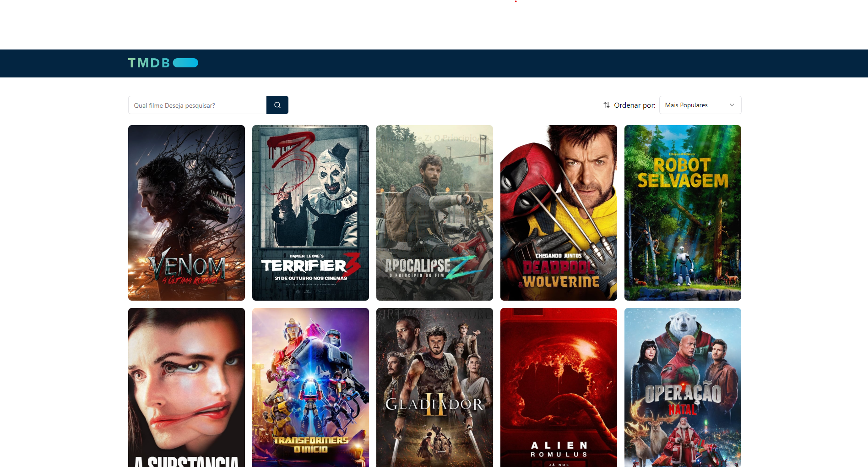Open the Terrifier 3 movie poster
This screenshot has height=467, width=868.
point(310,213)
